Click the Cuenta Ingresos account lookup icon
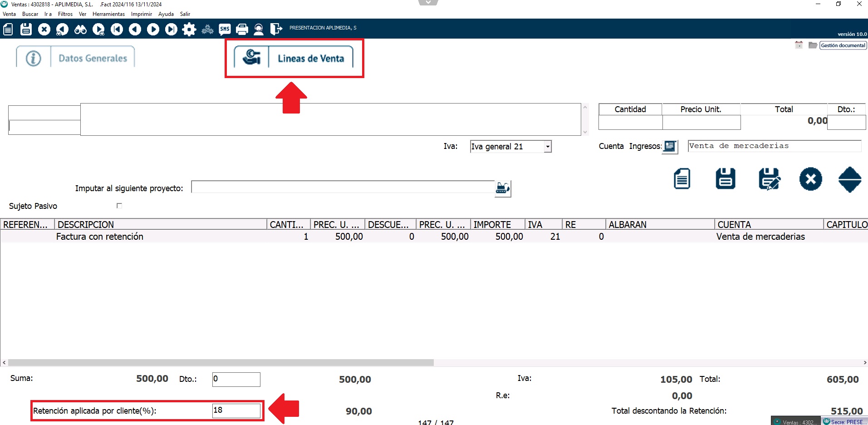This screenshot has height=425, width=868. [670, 146]
